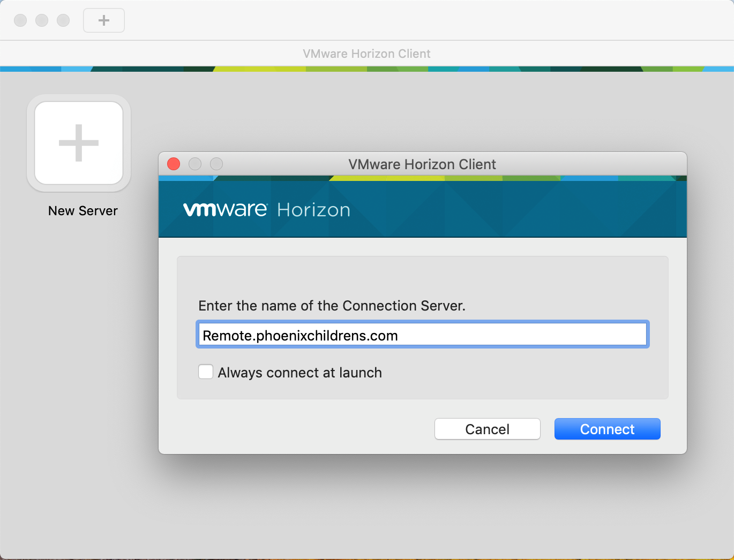This screenshot has width=734, height=560.
Task: Click the plus toolbar button to add server
Action: tap(104, 20)
